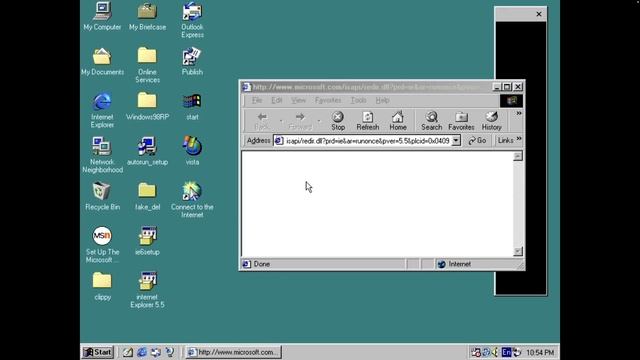Image resolution: width=640 pixels, height=360 pixels.
Task: Select Connect to the Internet icon
Action: [x=192, y=200]
